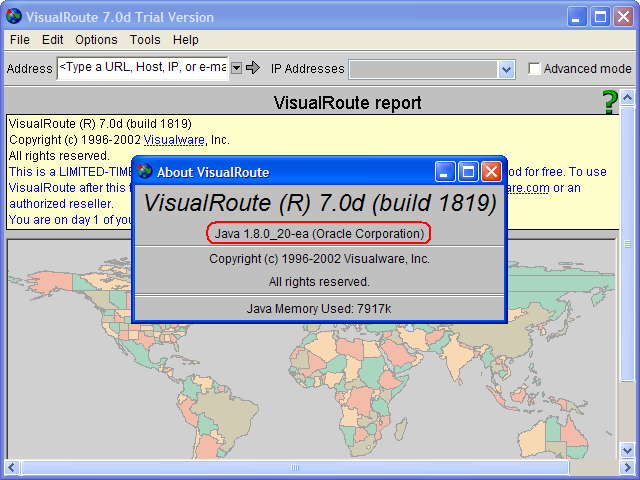Open the File menu
640x480 pixels.
pos(20,40)
